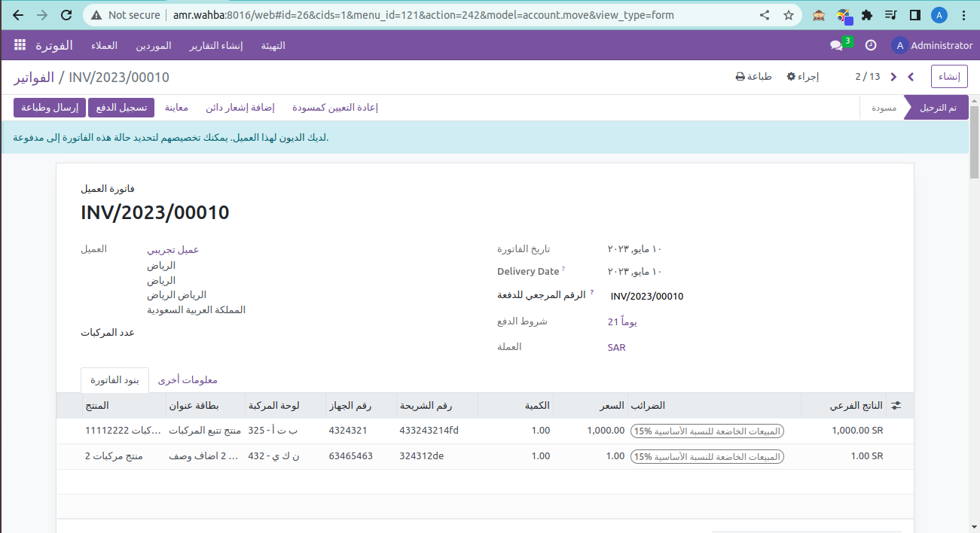The image size is (980, 533).
Task: Click the Not secure warning icon
Action: 96,15
